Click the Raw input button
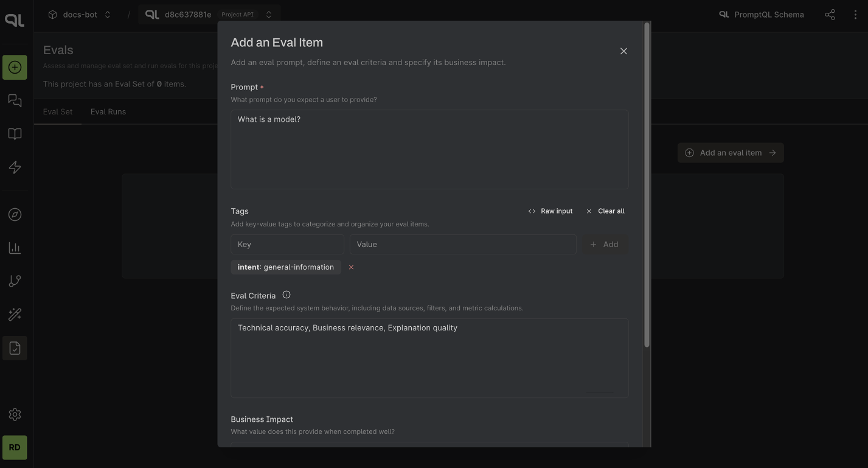Image resolution: width=868 pixels, height=468 pixels. pos(550,211)
